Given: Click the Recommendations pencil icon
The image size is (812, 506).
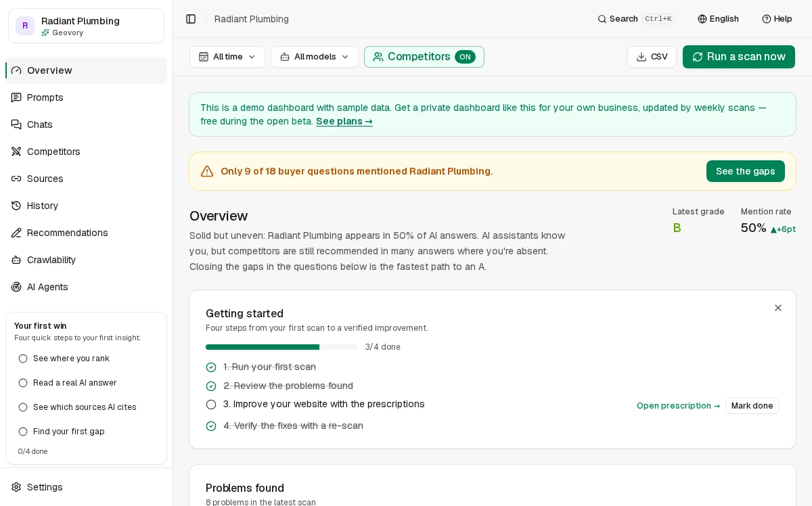Looking at the screenshot, I should point(16,233).
